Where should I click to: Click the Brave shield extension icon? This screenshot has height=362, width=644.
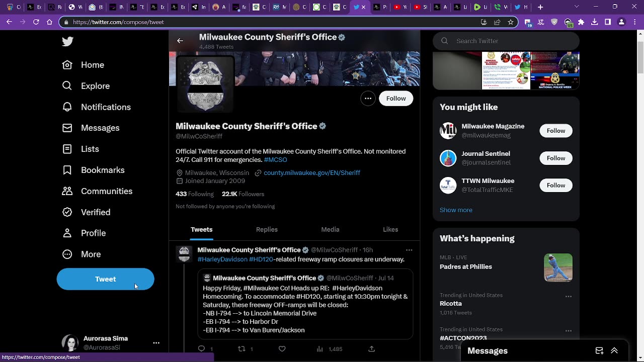554,22
